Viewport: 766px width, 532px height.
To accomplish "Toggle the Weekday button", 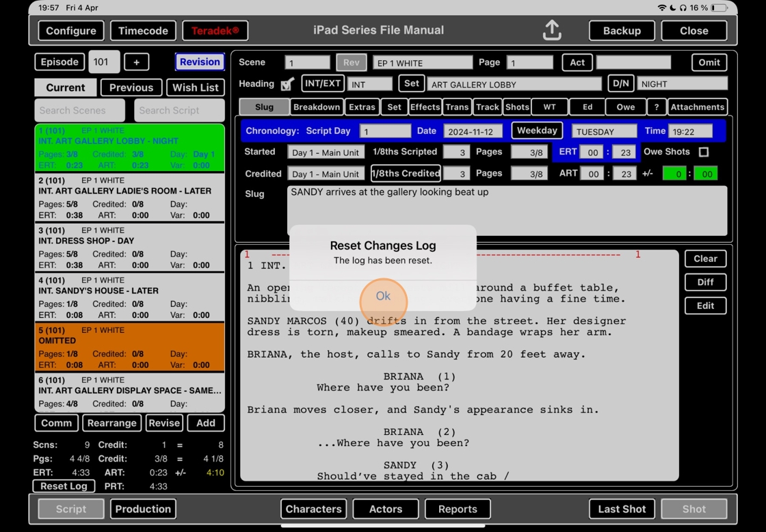I will 537,131.
